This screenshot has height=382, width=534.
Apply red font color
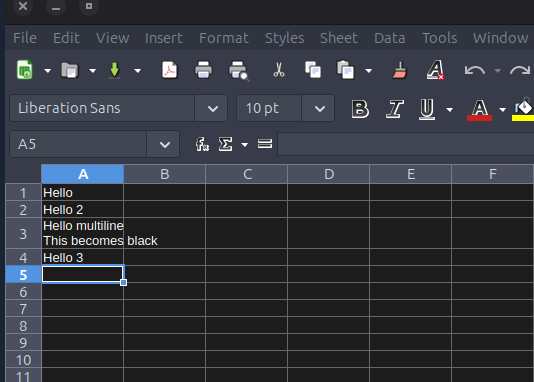[480, 110]
